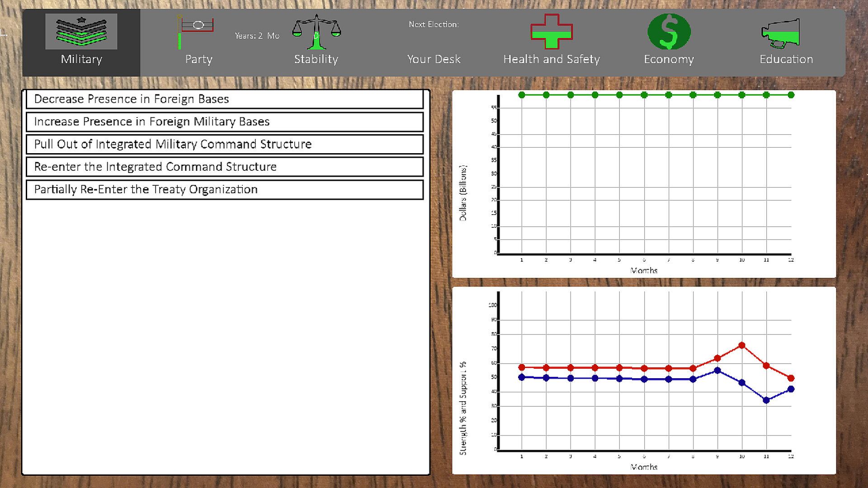Click the Stability scales icon
Screen dimensions: 868x488
[316, 32]
